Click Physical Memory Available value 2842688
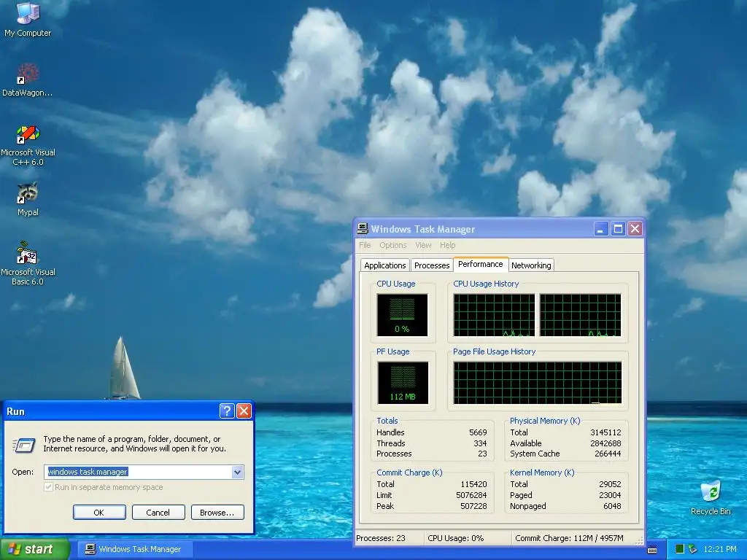This screenshot has width=747, height=560. click(x=605, y=443)
